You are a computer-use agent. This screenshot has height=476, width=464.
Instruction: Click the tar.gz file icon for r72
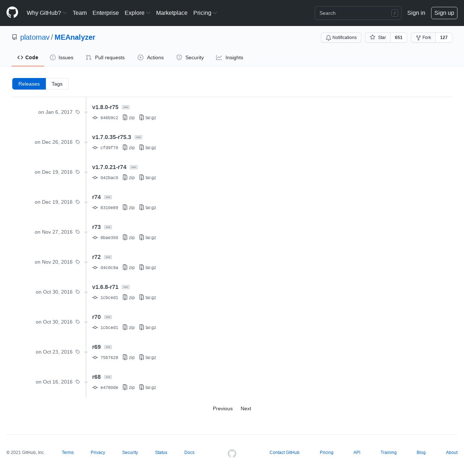142,268
